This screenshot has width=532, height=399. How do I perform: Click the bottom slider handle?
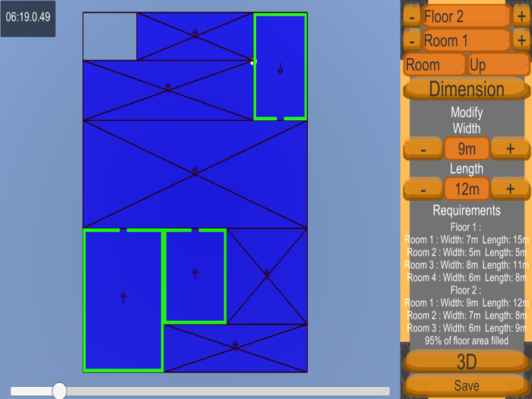pos(59,391)
